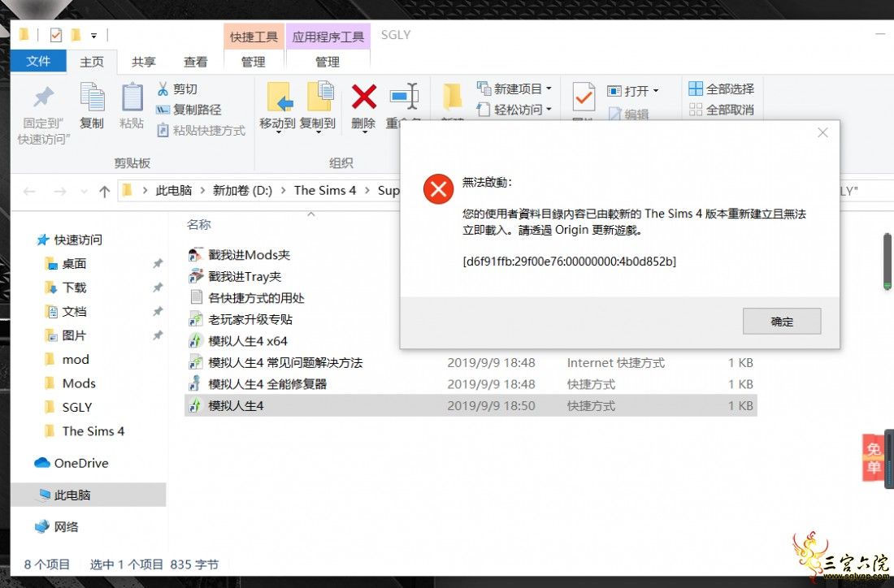Expand the Open (打开) dropdown
894x588 pixels.
pos(656,91)
